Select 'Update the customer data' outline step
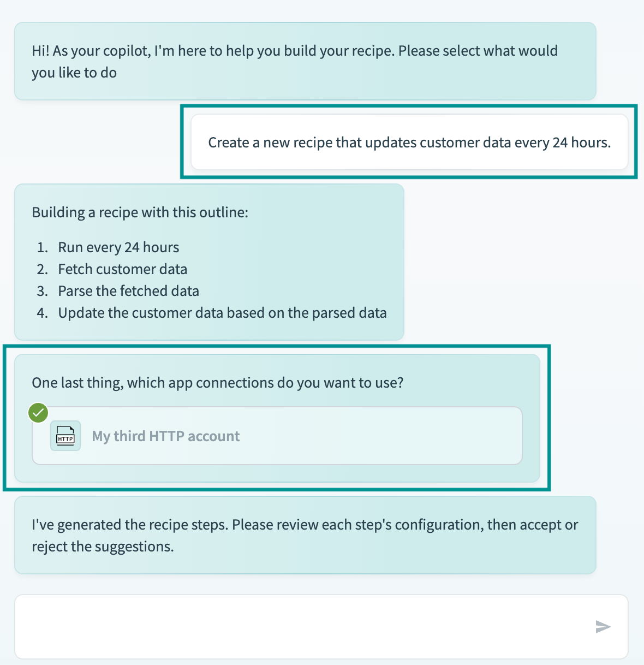 222,313
